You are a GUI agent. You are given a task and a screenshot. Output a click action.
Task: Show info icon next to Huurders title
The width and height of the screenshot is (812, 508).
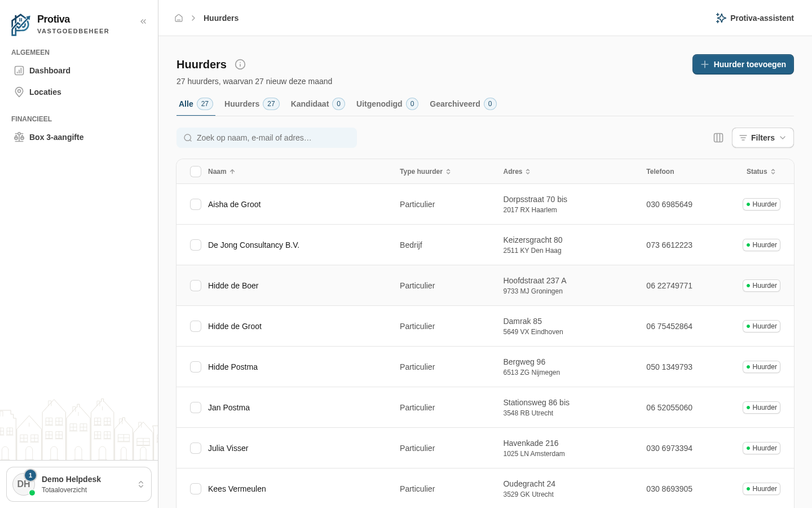pyautogui.click(x=240, y=64)
